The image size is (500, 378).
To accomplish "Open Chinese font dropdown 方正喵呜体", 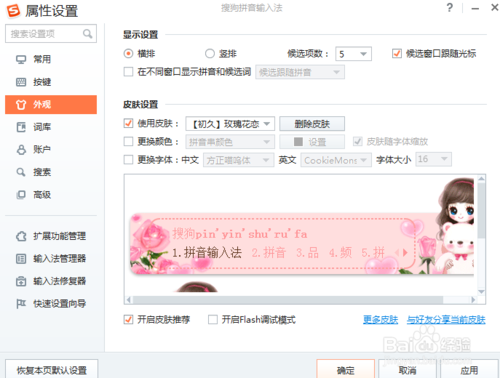I will [x=239, y=160].
